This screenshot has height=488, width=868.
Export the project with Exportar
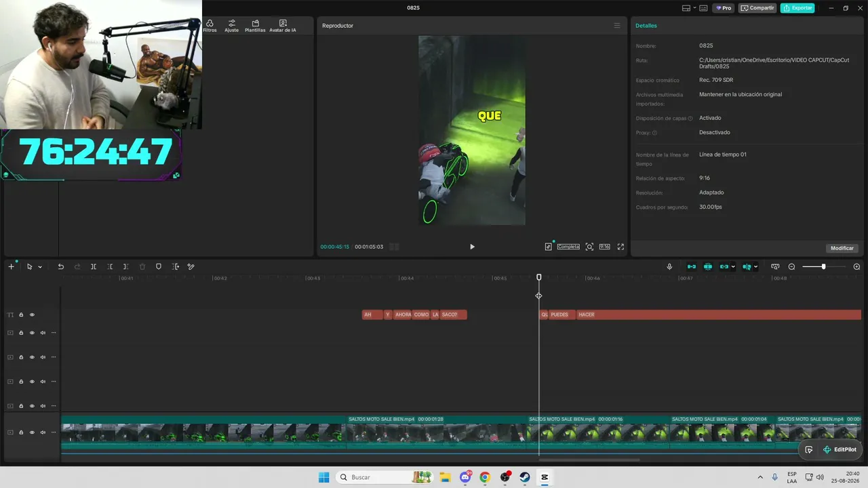(797, 8)
